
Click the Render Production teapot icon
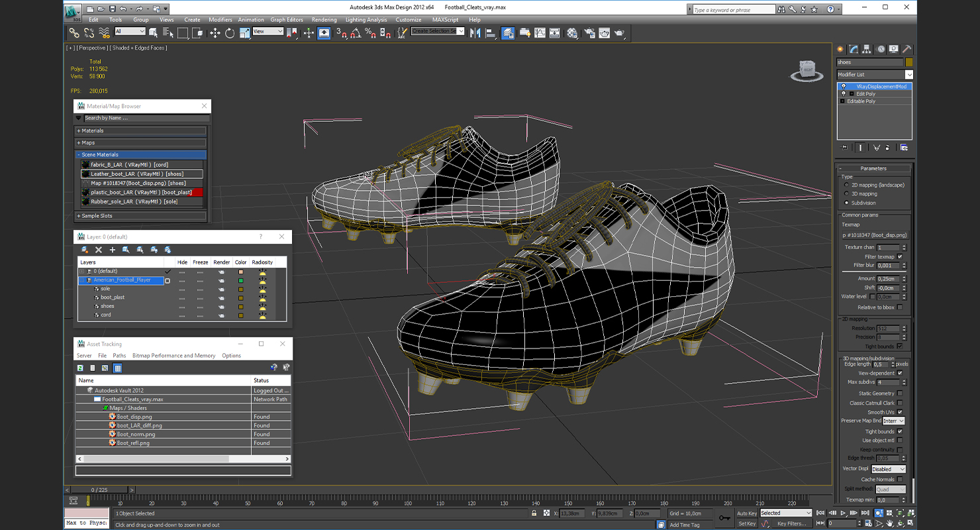point(619,32)
